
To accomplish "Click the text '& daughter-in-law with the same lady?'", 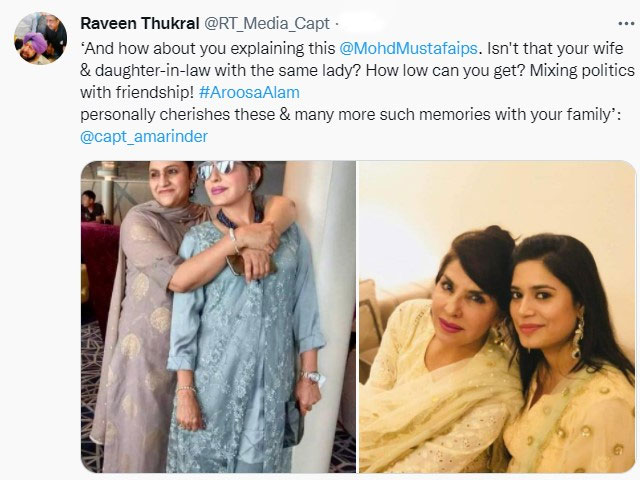I will (221, 71).
